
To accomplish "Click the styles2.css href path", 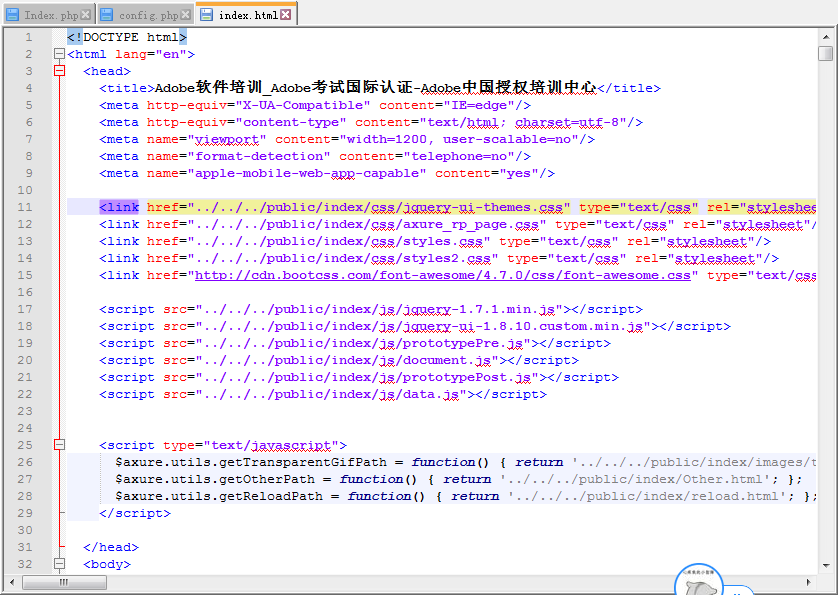I will click(343, 258).
